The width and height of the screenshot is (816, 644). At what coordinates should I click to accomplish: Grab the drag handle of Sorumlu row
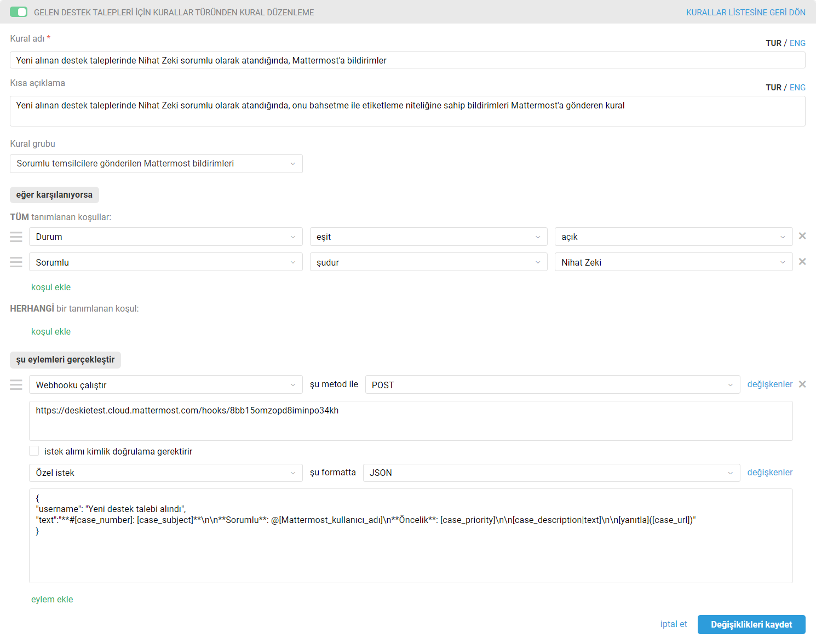(x=16, y=262)
